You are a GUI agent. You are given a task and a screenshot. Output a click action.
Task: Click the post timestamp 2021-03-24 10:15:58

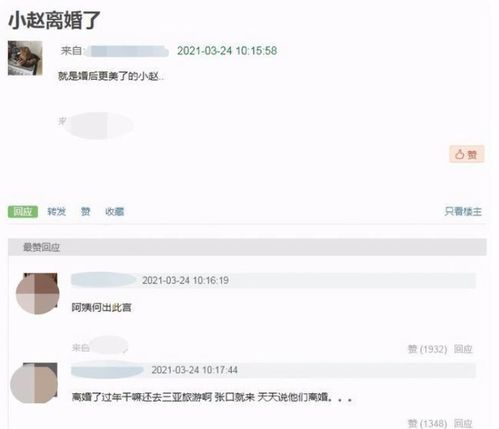(227, 51)
